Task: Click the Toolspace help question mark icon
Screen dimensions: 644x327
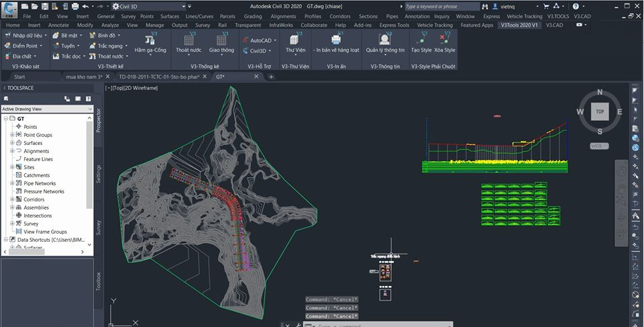Action: point(89,99)
